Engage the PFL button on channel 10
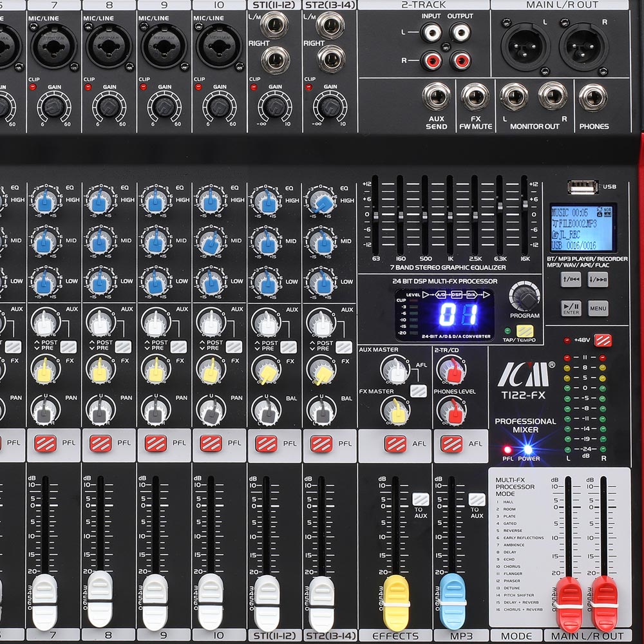The height and width of the screenshot is (644, 644). [x=211, y=443]
